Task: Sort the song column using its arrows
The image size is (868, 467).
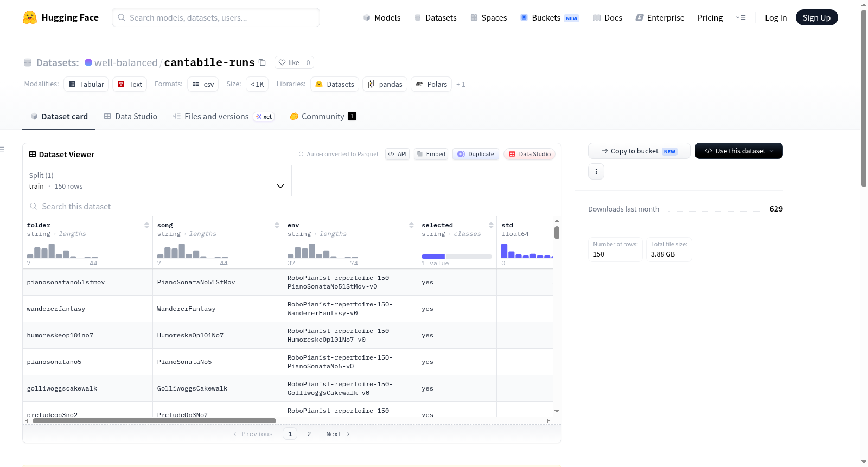Action: 277,225
